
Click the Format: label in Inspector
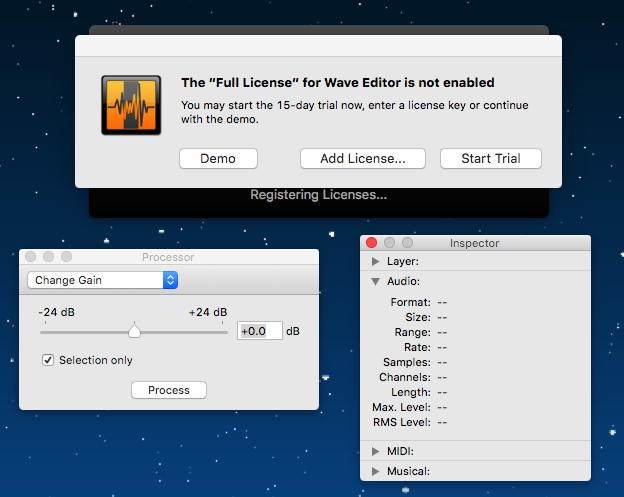coord(410,302)
